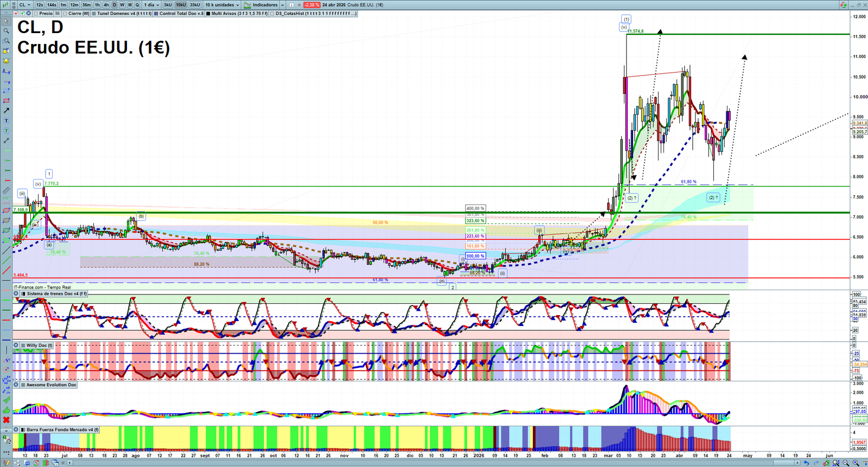This screenshot has width=868, height=467.
Task: Click the red -2,38 % change badge
Action: click(x=312, y=5)
